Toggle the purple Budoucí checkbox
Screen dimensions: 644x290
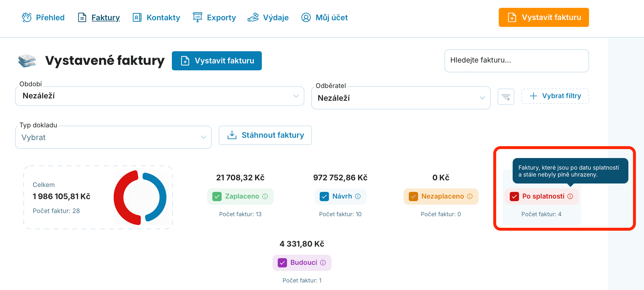(x=282, y=263)
